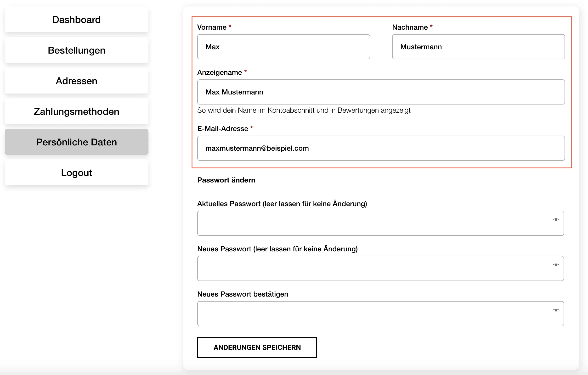Select Zahlungsmethoden in the sidebar

click(x=76, y=111)
